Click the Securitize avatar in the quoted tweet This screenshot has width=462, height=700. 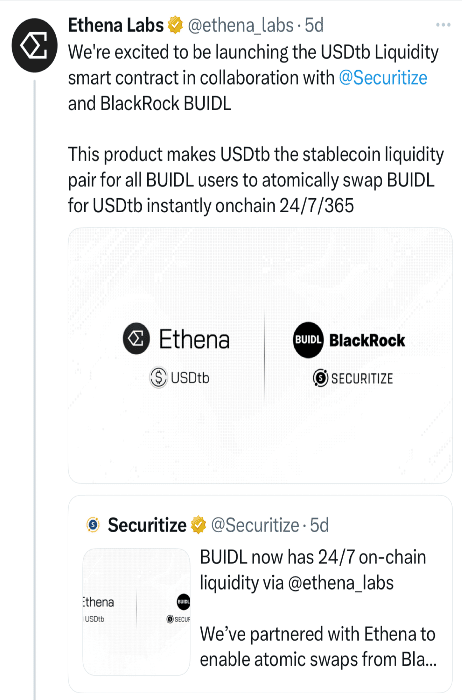click(x=93, y=525)
